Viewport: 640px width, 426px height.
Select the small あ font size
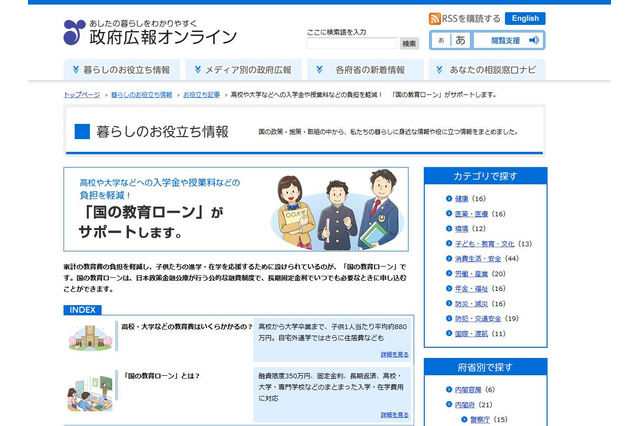click(x=441, y=40)
